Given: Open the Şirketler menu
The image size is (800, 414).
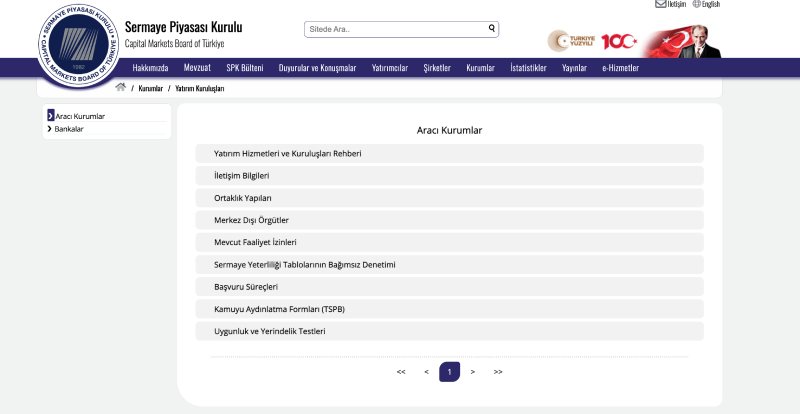Looking at the screenshot, I should tap(437, 68).
